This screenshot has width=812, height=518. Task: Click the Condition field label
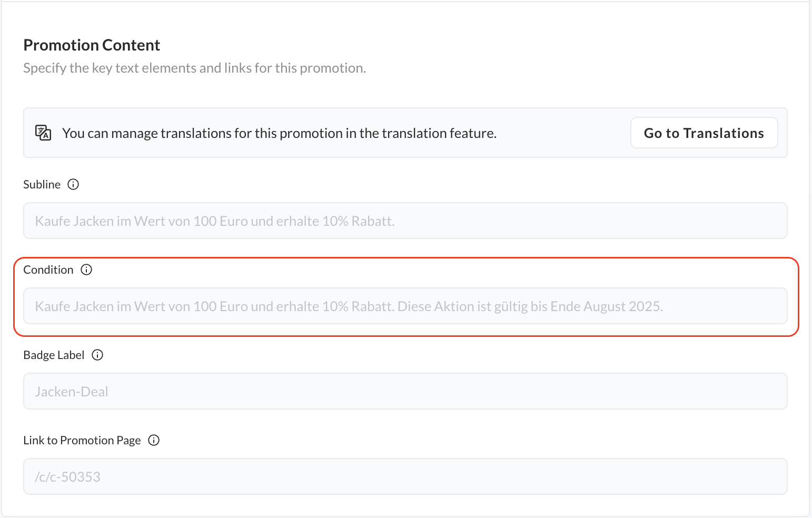[x=48, y=270]
